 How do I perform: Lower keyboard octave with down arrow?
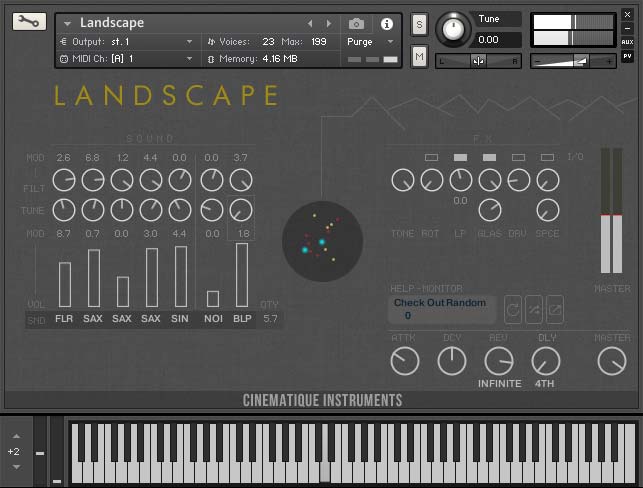[x=16, y=467]
